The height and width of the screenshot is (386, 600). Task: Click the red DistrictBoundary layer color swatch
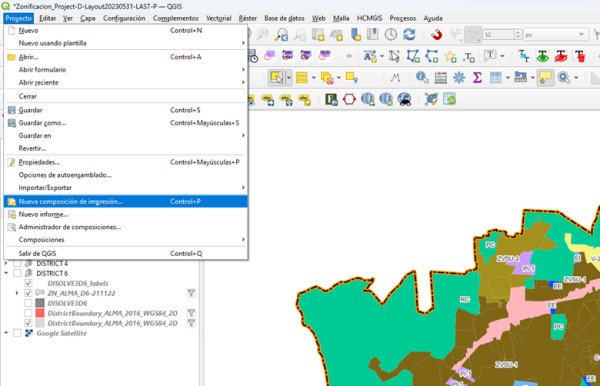click(x=40, y=313)
